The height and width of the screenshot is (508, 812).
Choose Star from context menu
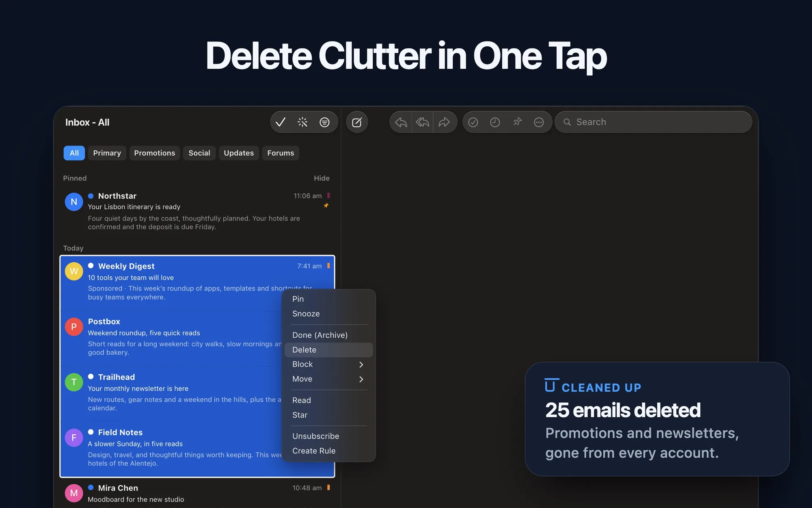[x=329, y=415]
